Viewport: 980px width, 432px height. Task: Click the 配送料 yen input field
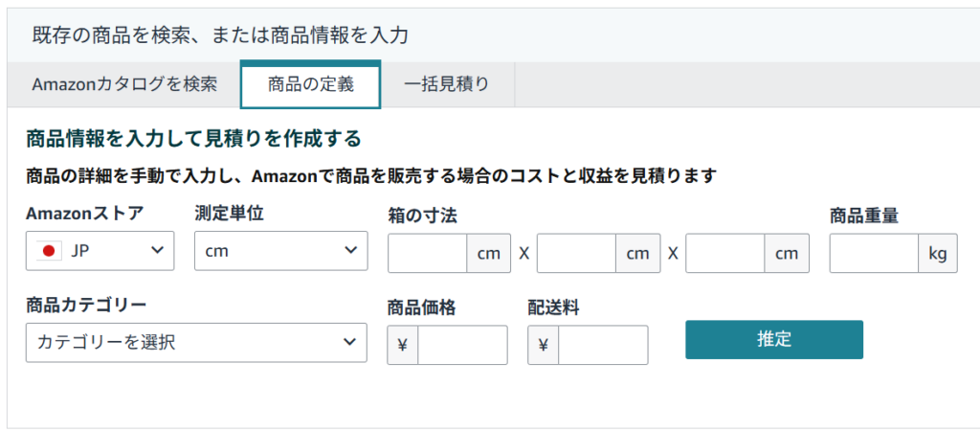coord(603,345)
